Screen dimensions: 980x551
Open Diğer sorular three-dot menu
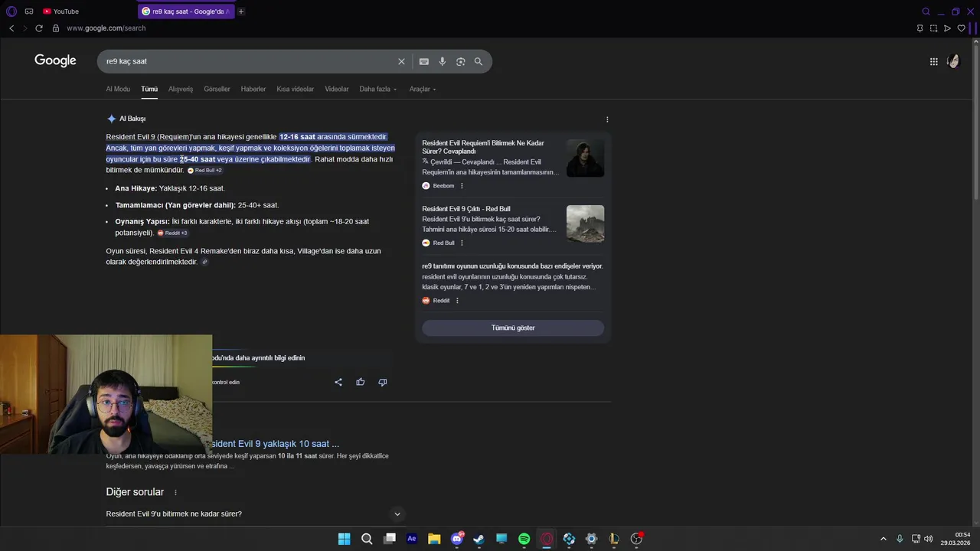tap(175, 492)
